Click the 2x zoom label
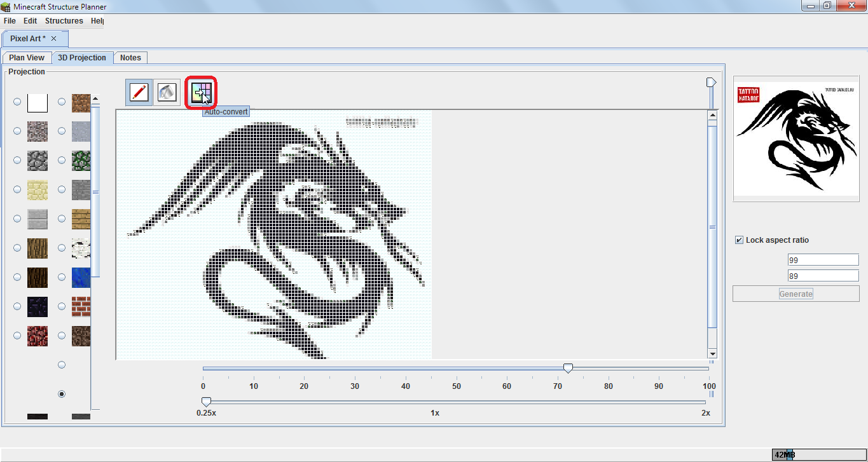 coord(705,413)
